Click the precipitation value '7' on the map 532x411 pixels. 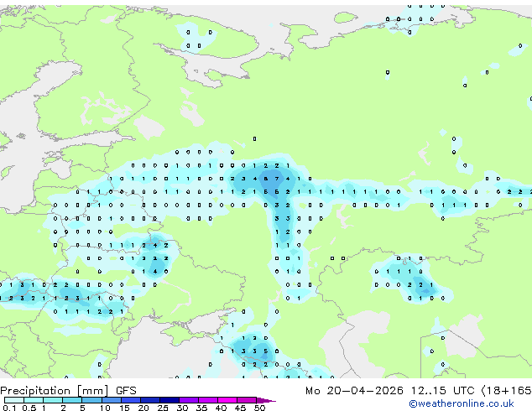[x=277, y=179]
